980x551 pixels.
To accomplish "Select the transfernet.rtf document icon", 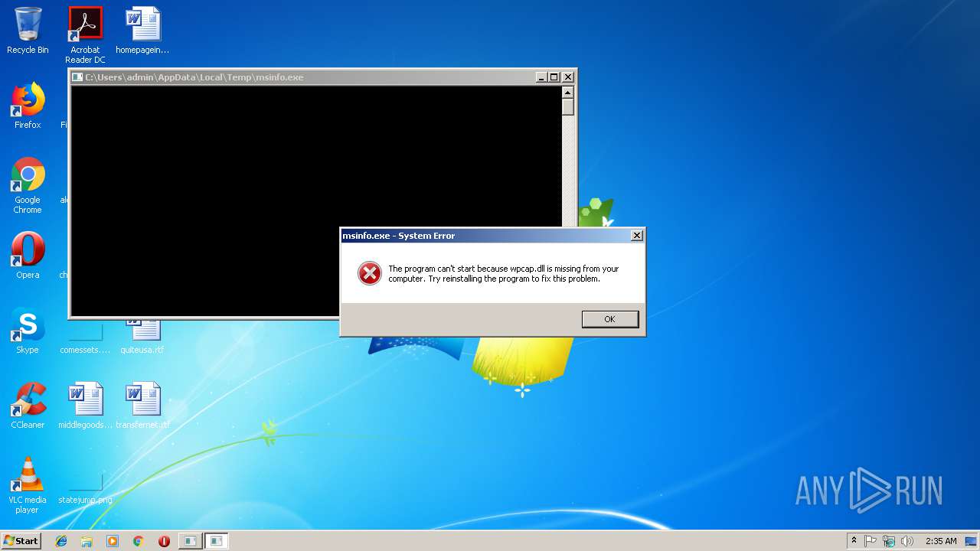I will tap(142, 406).
